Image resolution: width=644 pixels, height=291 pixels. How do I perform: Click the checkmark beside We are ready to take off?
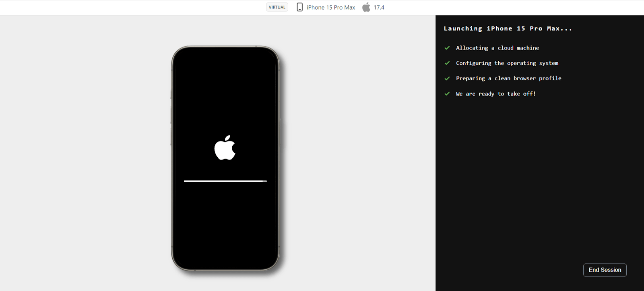tap(447, 94)
